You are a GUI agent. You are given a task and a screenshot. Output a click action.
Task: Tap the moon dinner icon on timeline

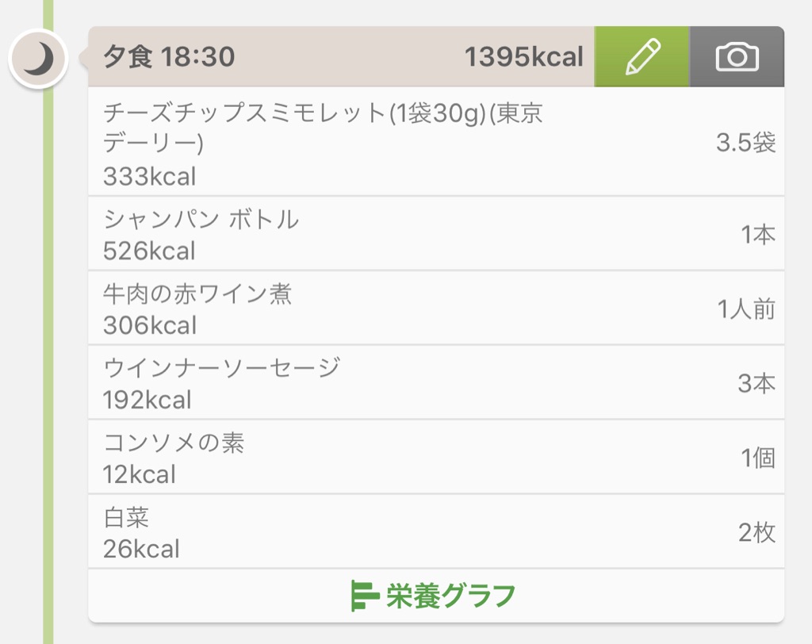[38, 59]
